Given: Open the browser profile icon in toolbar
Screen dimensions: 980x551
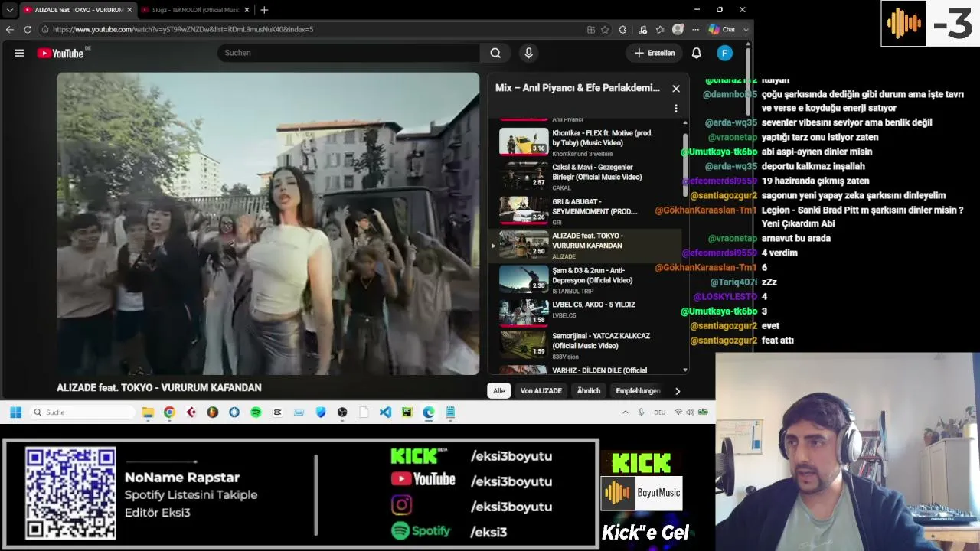Looking at the screenshot, I should coord(678,29).
